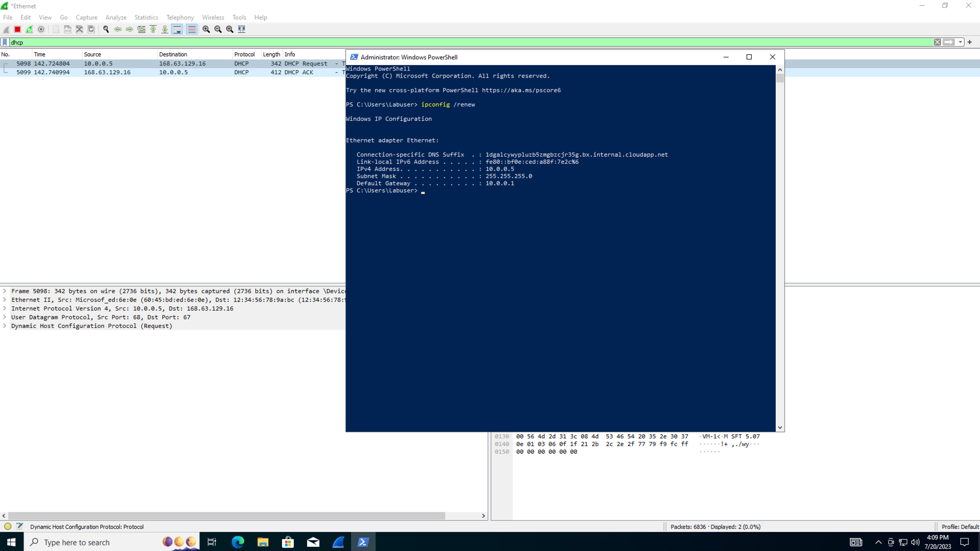The width and height of the screenshot is (980, 551).
Task: Clear the dhcp display filter
Action: (938, 42)
